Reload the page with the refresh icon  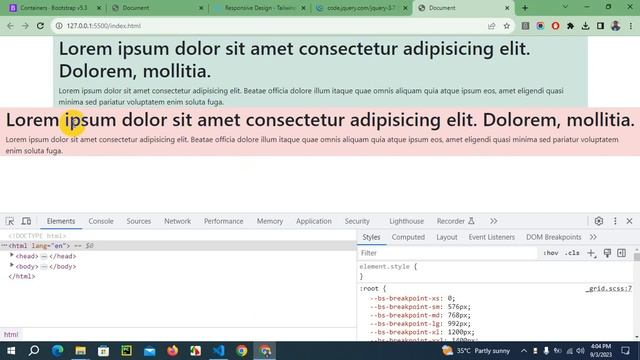point(40,26)
